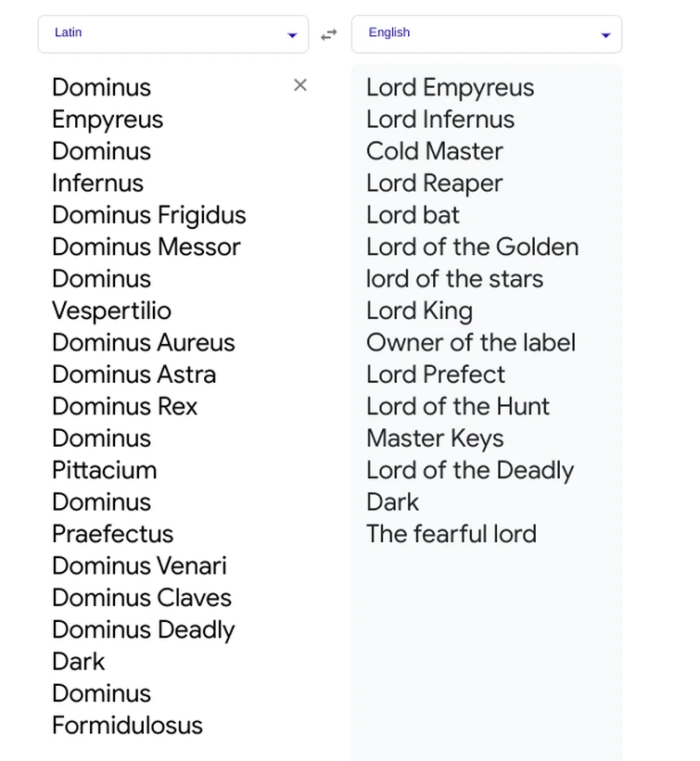Click the translation The fearful lord
The width and height of the screenshot is (700, 761).
452,534
